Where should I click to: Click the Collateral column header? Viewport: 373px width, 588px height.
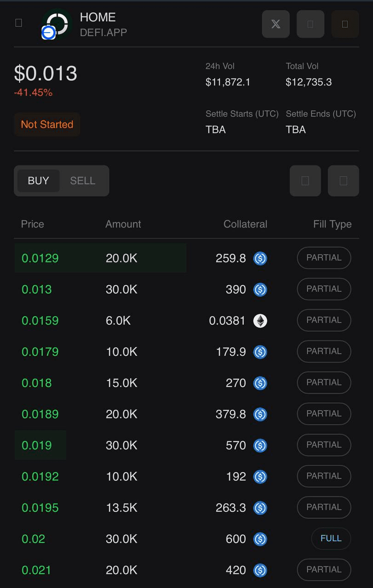(x=245, y=224)
